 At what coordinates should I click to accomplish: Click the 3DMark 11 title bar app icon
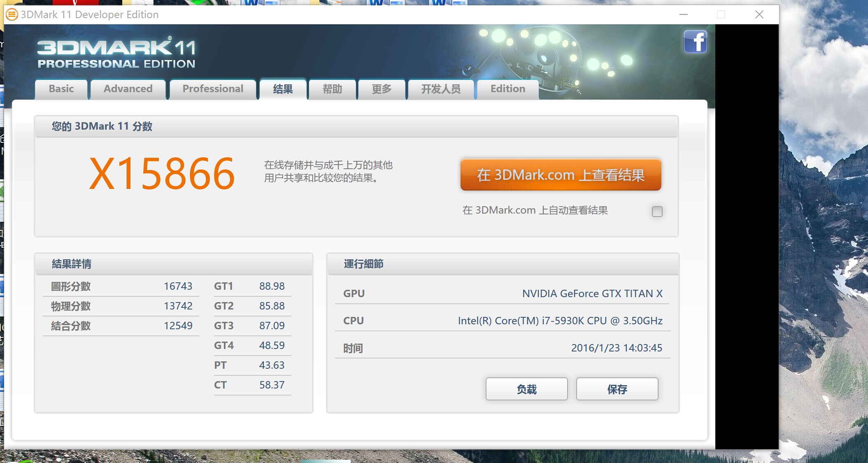(12, 15)
